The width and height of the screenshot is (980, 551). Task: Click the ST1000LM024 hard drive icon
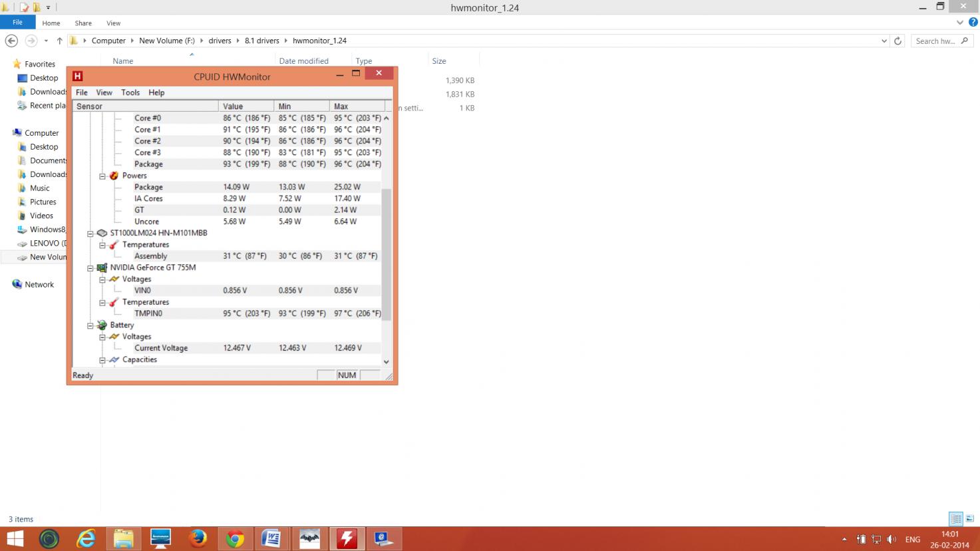[x=102, y=233]
